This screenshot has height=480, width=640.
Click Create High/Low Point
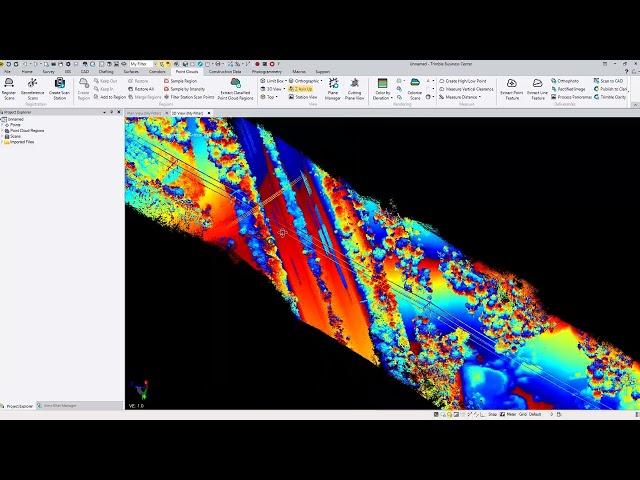coord(466,81)
